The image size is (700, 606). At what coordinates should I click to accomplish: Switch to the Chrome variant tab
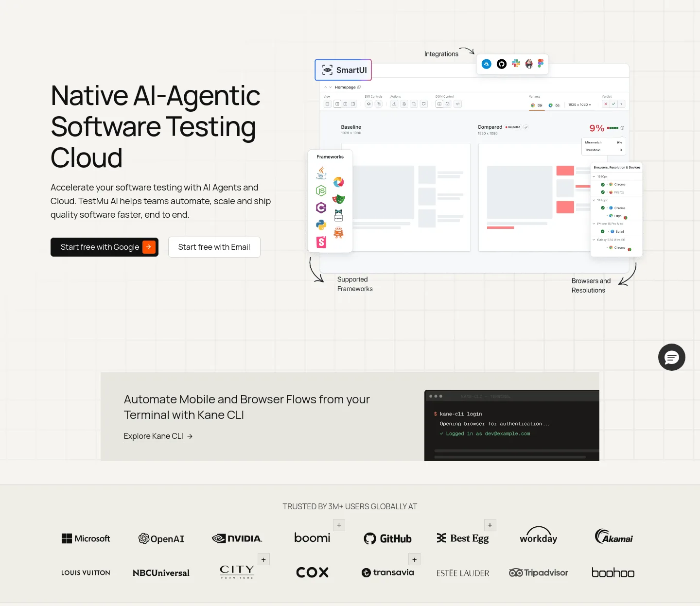[536, 105]
